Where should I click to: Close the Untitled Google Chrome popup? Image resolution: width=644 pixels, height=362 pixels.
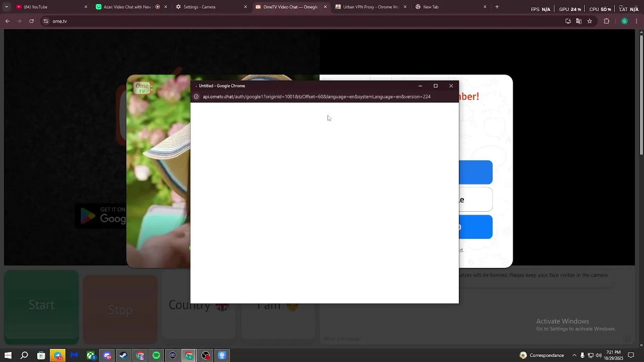click(x=451, y=86)
